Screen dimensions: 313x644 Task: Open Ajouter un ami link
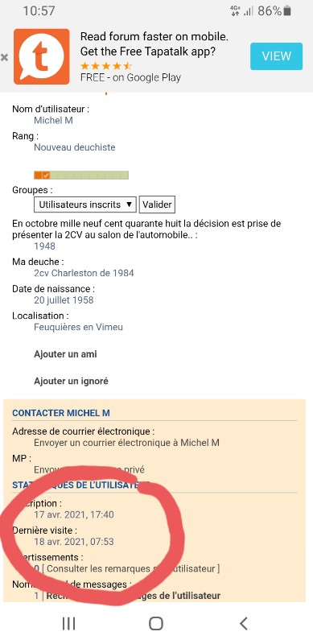(x=65, y=354)
